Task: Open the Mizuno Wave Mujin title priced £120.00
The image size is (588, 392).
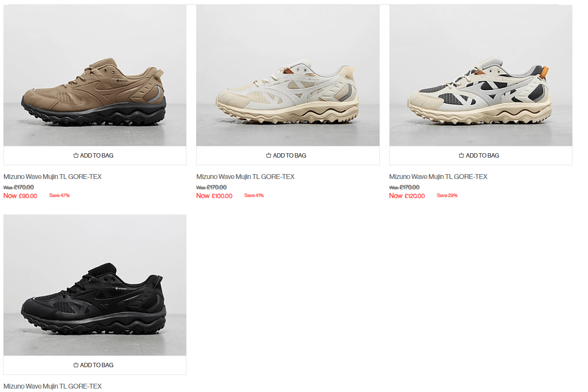Action: (438, 177)
